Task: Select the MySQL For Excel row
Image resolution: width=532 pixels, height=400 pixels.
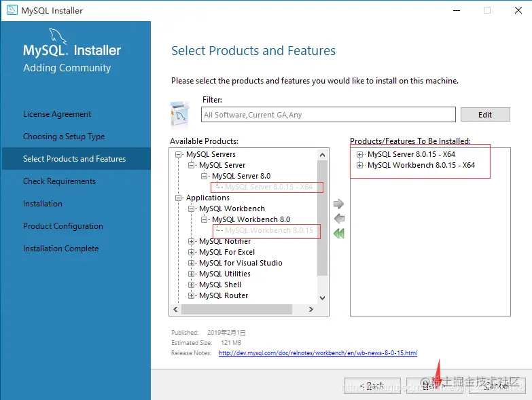Action: 227,252
